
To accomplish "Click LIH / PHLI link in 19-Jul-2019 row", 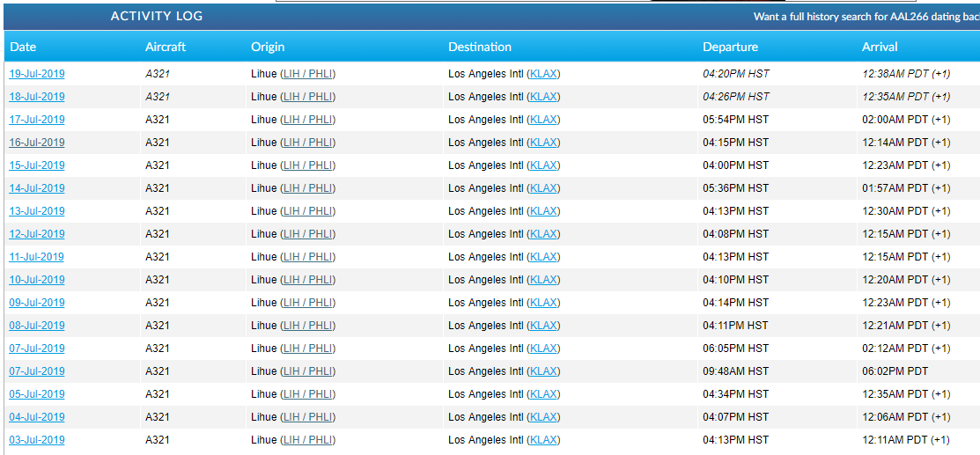I will [307, 74].
